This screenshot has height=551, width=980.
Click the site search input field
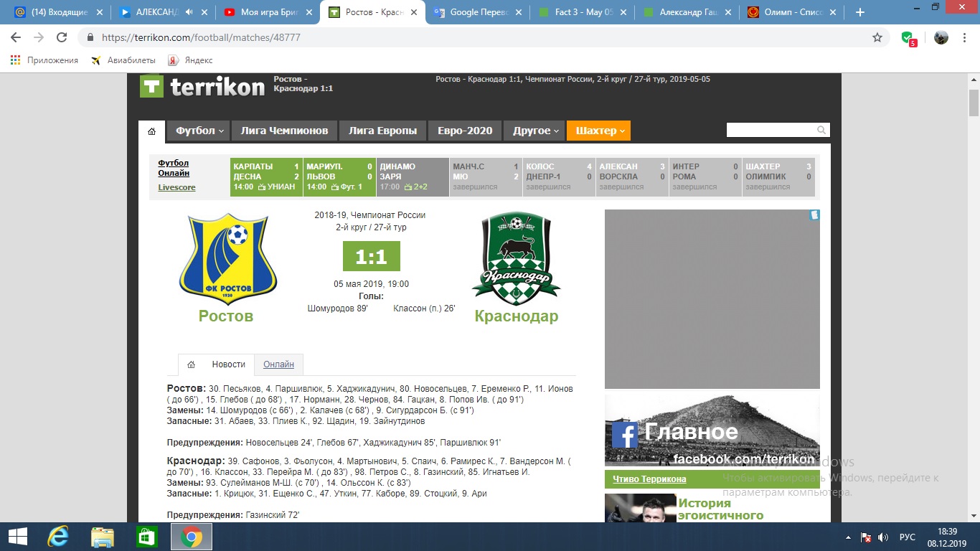tap(771, 130)
